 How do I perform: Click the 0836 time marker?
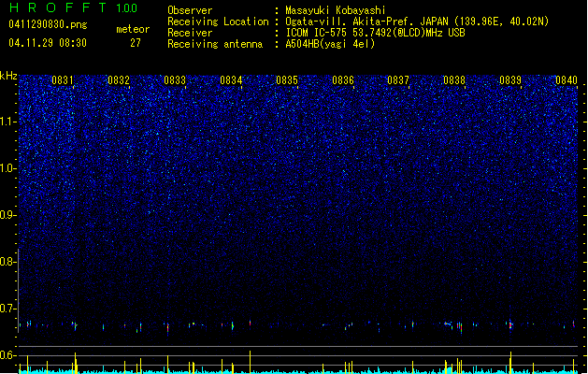[x=343, y=80]
